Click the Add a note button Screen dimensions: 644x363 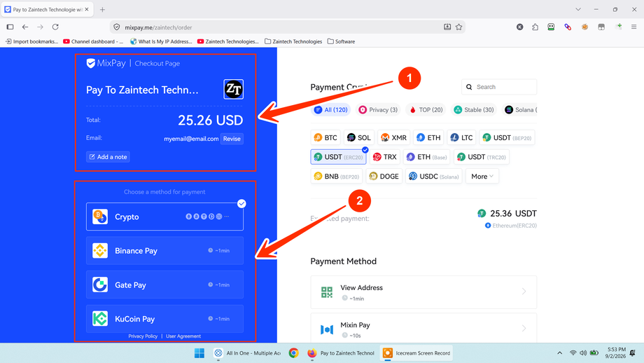click(x=108, y=157)
